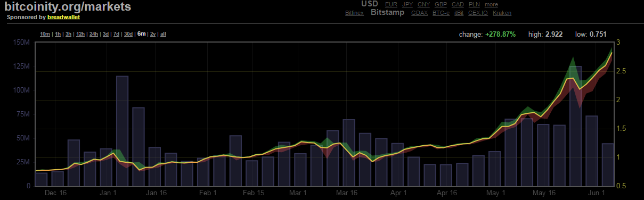
Task: Select the Kraken exchange
Action: coord(502,13)
